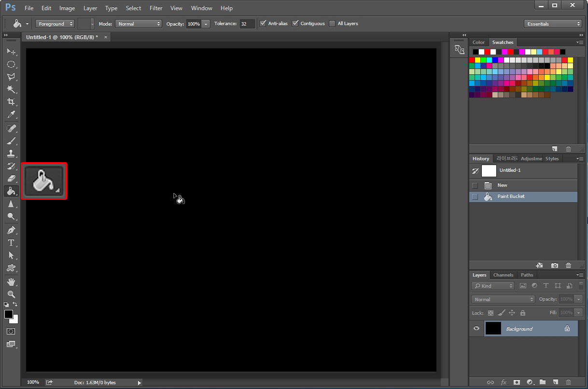Image resolution: width=588 pixels, height=389 pixels.
Task: Select the Eyedropper tool
Action: pos(11,114)
